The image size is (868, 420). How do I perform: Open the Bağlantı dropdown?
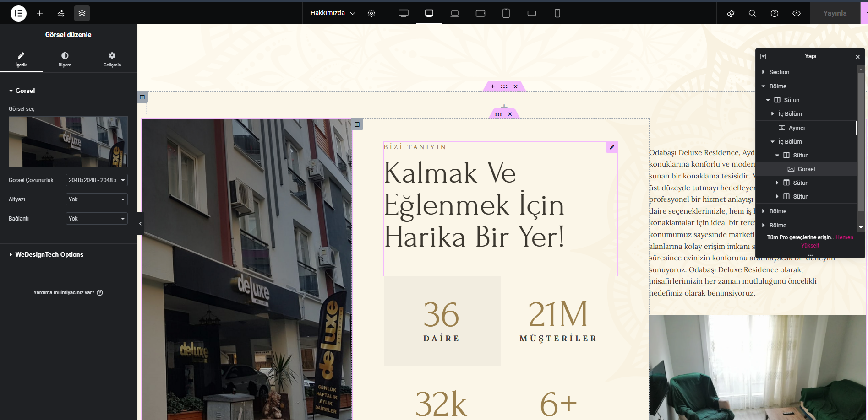[97, 219]
